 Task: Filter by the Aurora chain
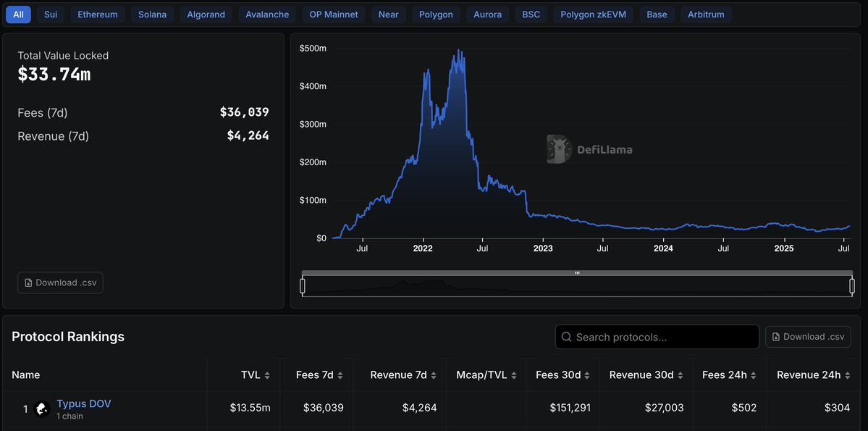coord(487,14)
